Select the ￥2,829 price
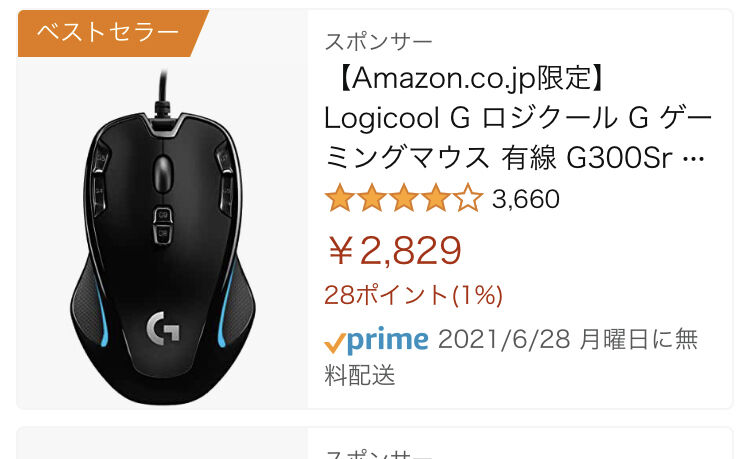Screen dimensions: 750x459 coord(394,250)
